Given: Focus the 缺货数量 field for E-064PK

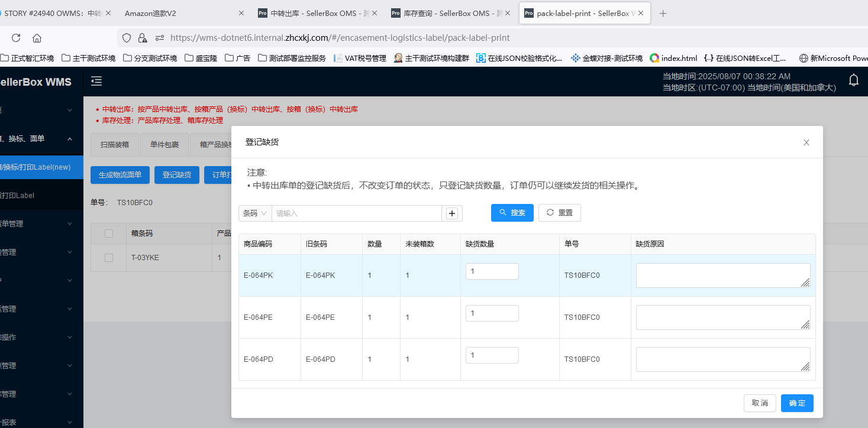Looking at the screenshot, I should 492,271.
